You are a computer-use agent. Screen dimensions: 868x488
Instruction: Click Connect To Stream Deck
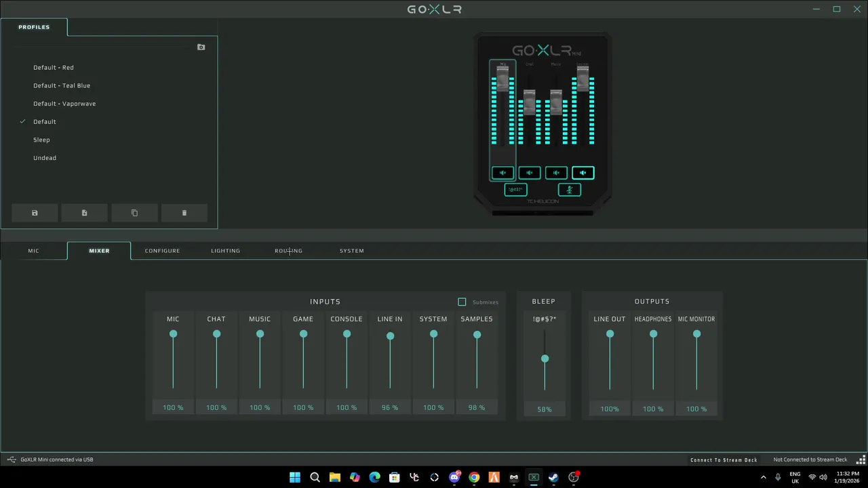tap(724, 460)
